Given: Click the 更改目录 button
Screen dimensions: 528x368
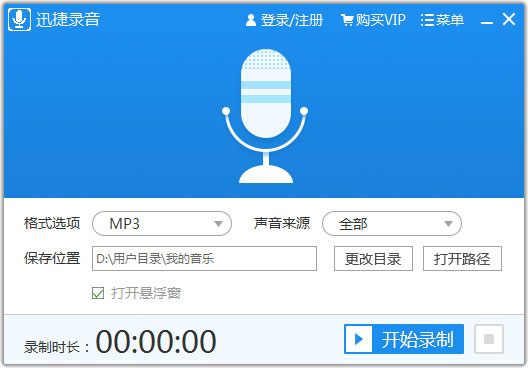Looking at the screenshot, I should 373,259.
